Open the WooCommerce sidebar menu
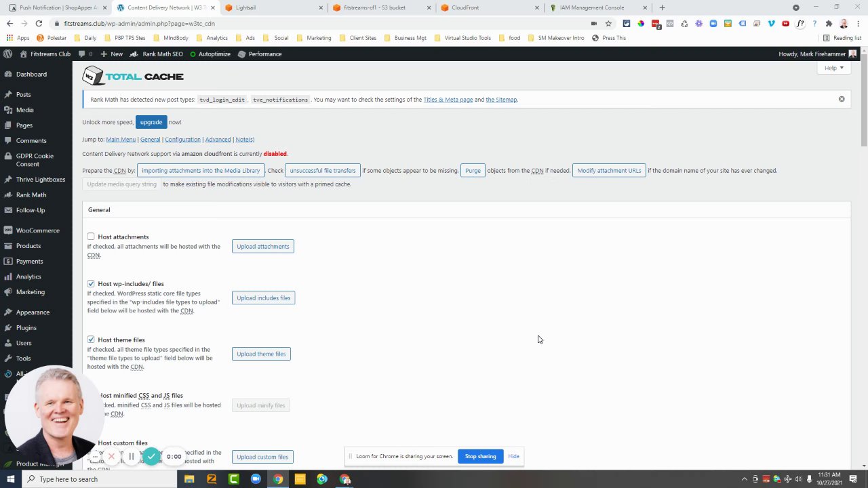This screenshot has width=868, height=488. [x=37, y=230]
